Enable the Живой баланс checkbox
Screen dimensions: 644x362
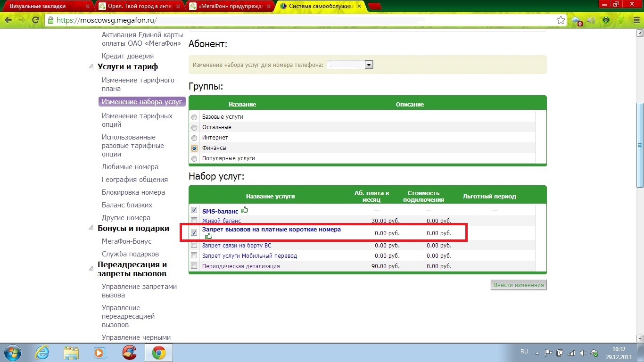click(x=194, y=221)
